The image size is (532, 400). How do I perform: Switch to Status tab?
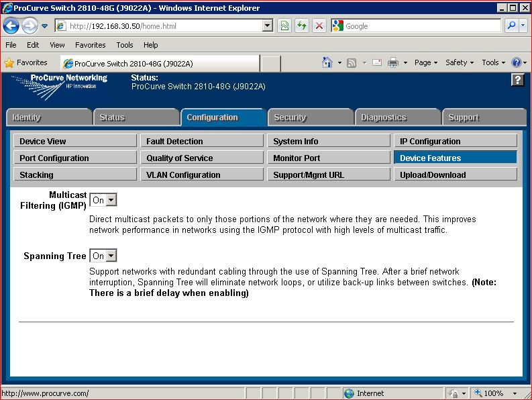click(x=136, y=117)
